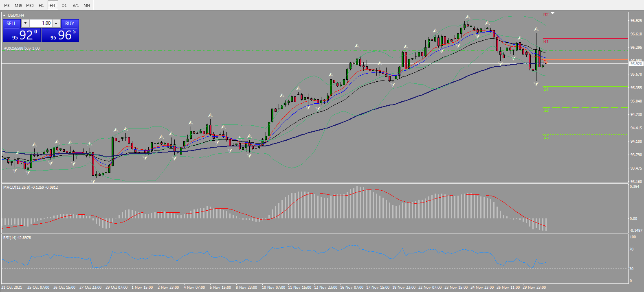
Task: Increase lot volume with up arrow
Action: point(56,23)
